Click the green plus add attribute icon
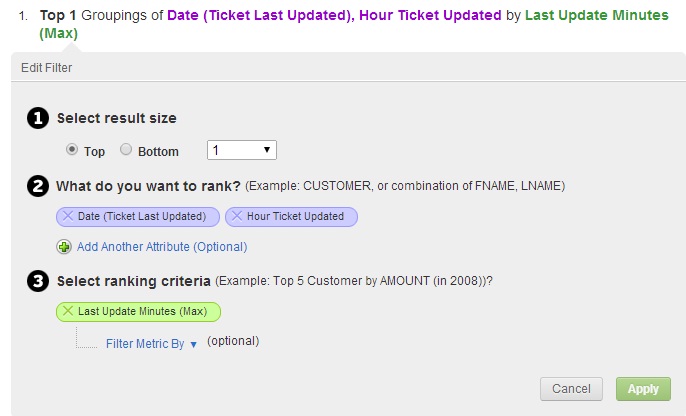The height and width of the screenshot is (416, 686). pyautogui.click(x=64, y=246)
